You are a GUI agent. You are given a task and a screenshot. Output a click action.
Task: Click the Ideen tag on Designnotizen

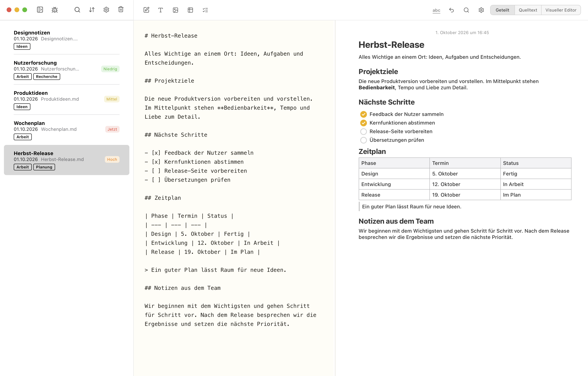pos(22,46)
